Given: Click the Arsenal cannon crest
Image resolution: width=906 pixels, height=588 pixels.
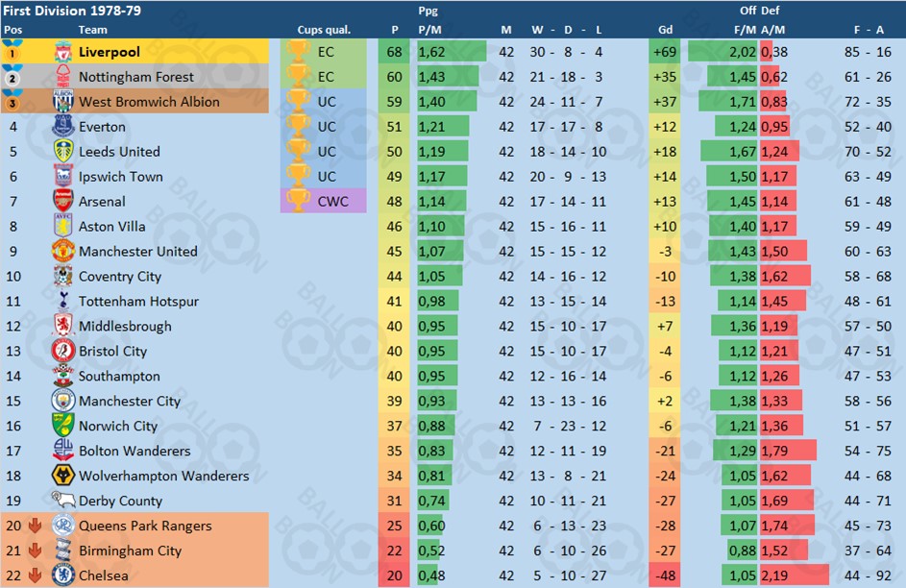Looking at the screenshot, I should point(63,201).
